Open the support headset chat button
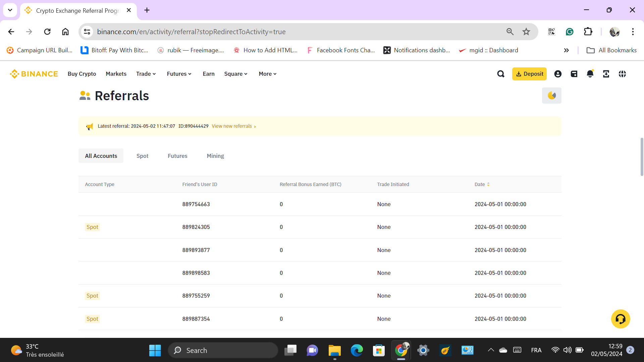Viewport: 644px width, 362px height. coord(620,319)
